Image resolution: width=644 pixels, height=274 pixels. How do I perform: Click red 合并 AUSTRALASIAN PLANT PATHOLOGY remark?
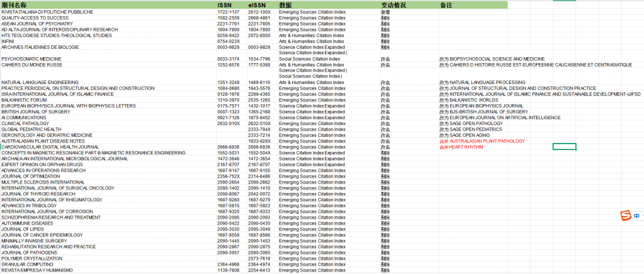(482, 141)
